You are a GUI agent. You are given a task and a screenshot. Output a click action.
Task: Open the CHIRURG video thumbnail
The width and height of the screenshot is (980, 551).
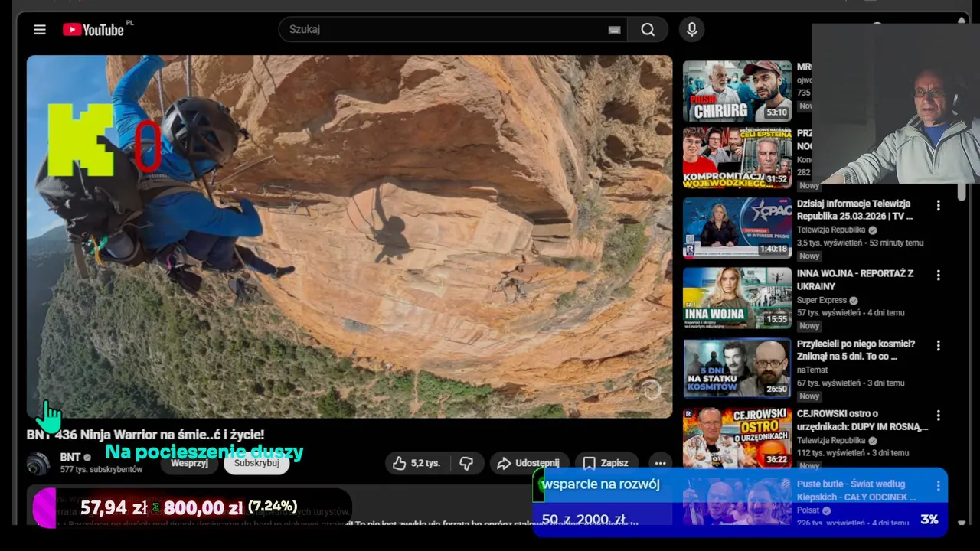coord(737,91)
